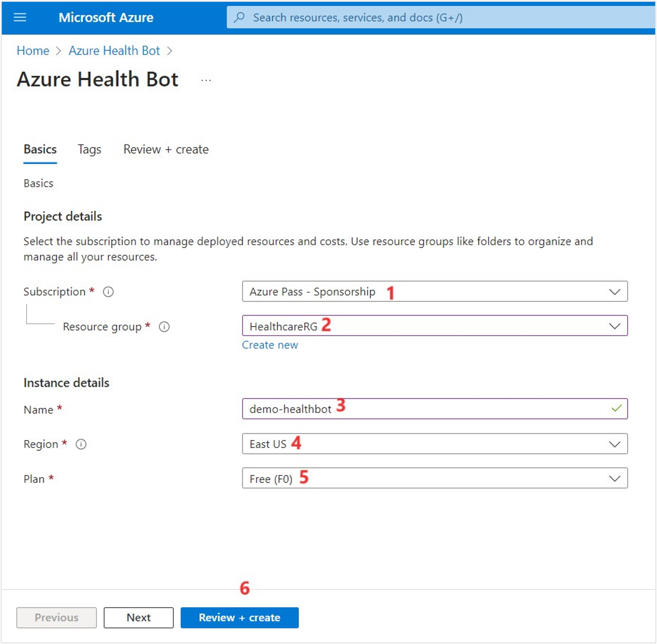Switch to the Tags tab
This screenshot has height=644, width=657.
click(90, 149)
